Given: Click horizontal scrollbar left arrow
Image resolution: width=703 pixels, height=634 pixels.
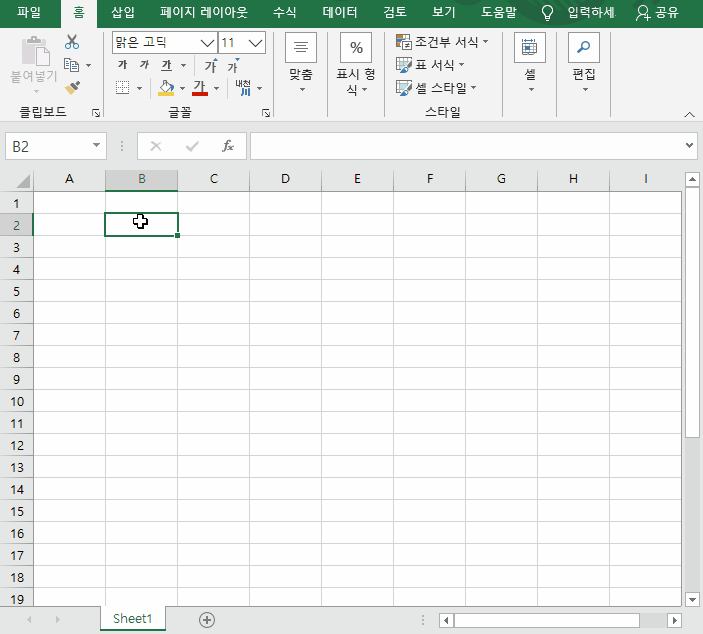Looking at the screenshot, I should click(x=446, y=621).
